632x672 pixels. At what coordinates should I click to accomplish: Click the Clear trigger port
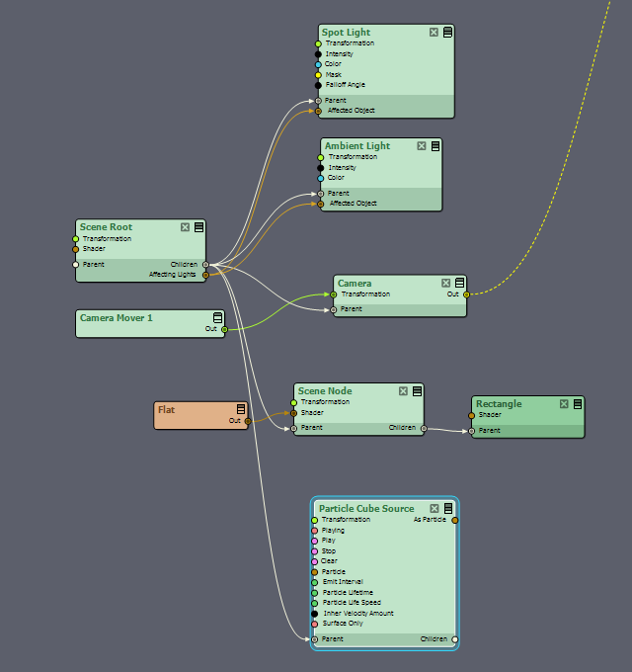pos(315,562)
